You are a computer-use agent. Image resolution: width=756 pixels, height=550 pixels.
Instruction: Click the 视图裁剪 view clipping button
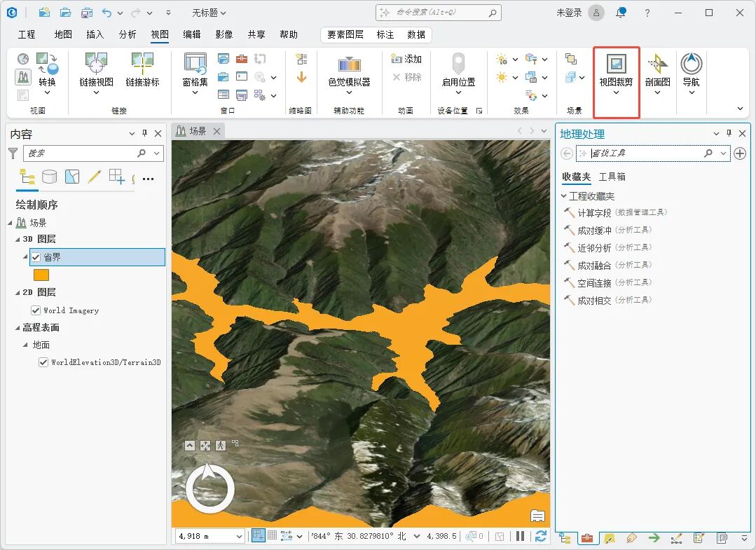616,72
